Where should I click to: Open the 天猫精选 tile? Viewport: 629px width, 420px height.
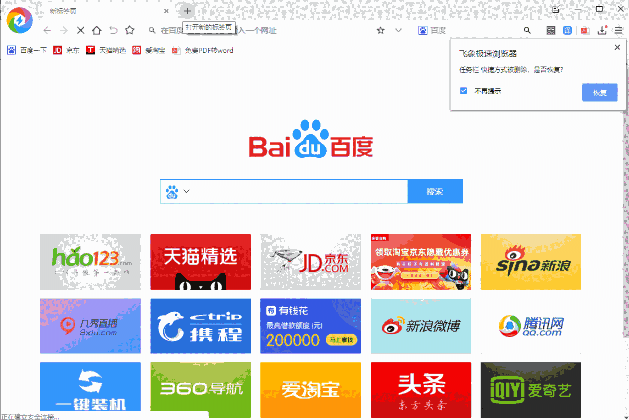coord(201,262)
